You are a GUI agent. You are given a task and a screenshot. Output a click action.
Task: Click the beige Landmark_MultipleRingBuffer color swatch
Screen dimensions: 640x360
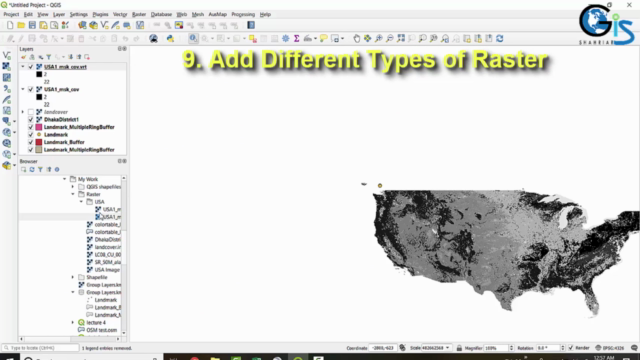coord(39,149)
